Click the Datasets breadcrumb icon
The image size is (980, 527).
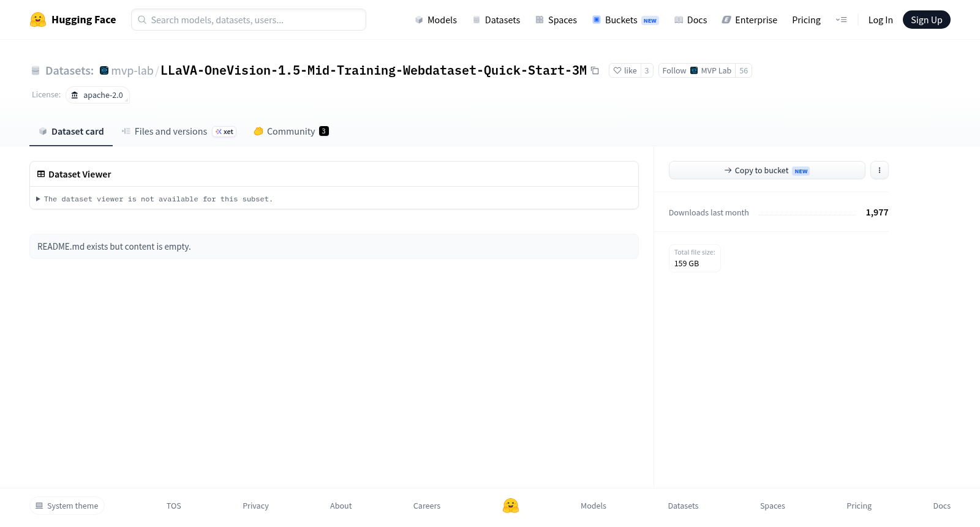36,70
